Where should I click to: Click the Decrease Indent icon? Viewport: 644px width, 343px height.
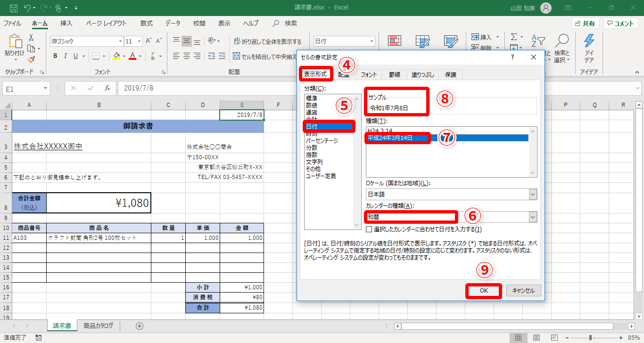[x=211, y=56]
